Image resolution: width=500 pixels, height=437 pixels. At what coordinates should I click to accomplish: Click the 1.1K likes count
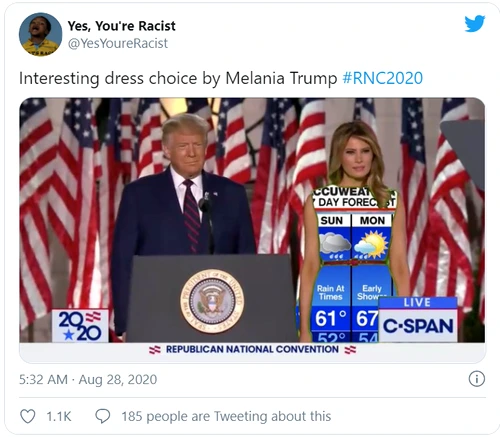pos(59,416)
